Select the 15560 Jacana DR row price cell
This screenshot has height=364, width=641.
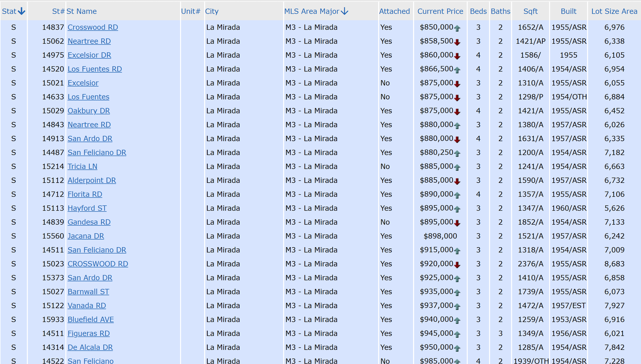click(440, 236)
